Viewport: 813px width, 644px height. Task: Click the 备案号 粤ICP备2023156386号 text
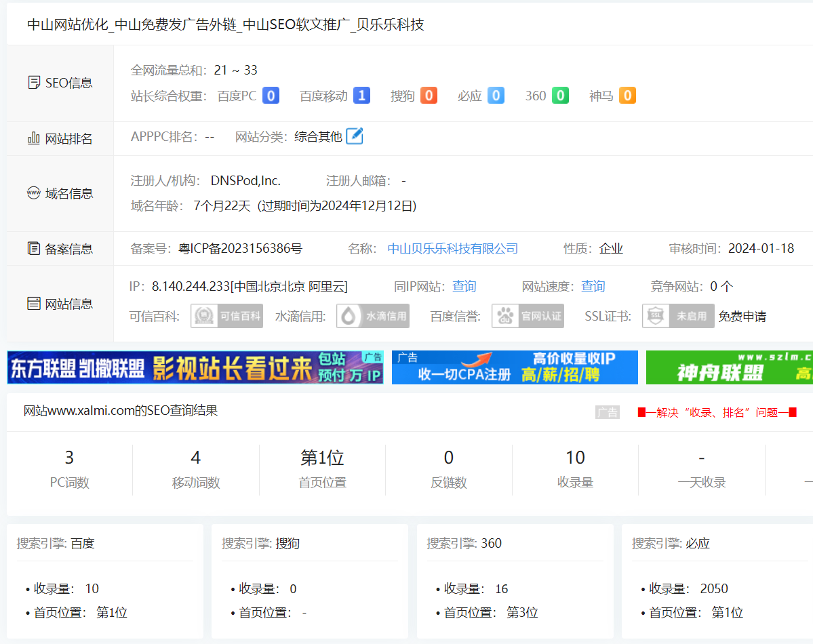240,249
